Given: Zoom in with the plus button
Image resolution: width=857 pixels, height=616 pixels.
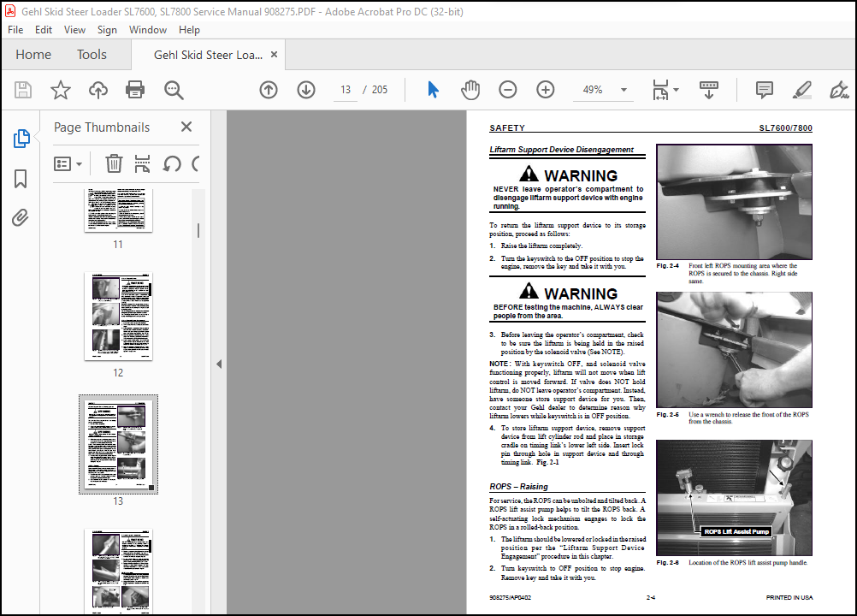Looking at the screenshot, I should tap(546, 90).
